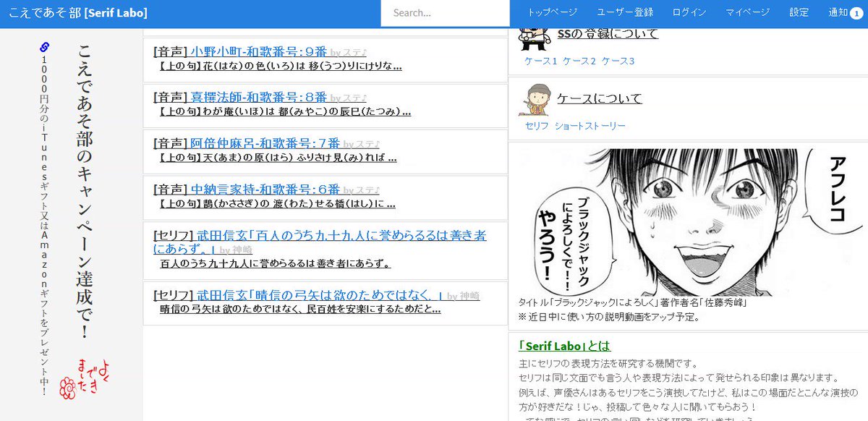Open the セリフ link under ケースについて
The height and width of the screenshot is (421, 868).
(x=537, y=126)
